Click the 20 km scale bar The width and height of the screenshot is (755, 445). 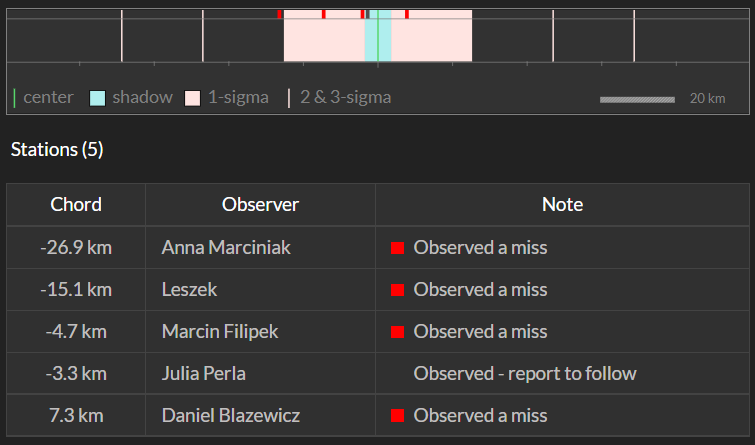coord(637,100)
